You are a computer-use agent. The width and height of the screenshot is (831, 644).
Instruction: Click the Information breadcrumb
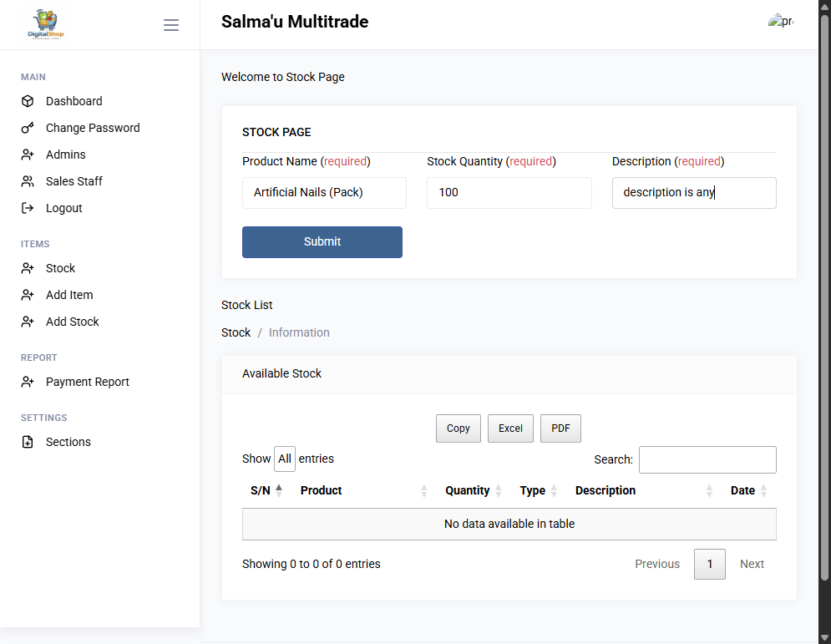pos(299,333)
